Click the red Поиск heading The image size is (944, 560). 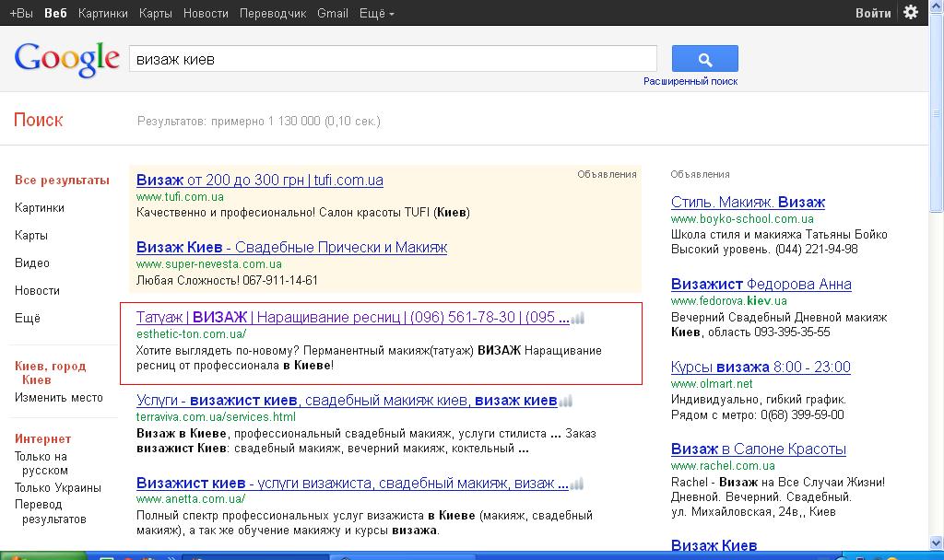[38, 120]
